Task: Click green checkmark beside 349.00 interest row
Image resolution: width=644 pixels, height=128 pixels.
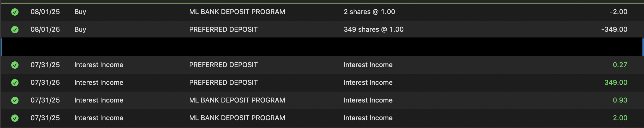Action: pos(15,83)
